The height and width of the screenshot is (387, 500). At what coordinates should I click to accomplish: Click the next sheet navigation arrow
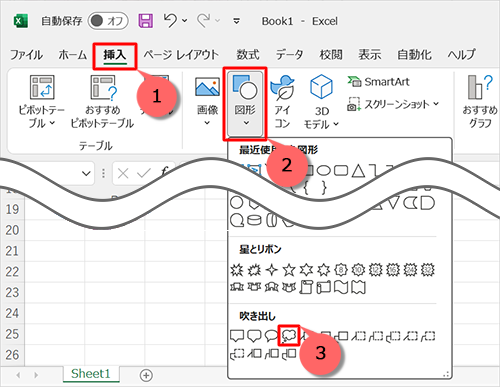pyautogui.click(x=36, y=375)
